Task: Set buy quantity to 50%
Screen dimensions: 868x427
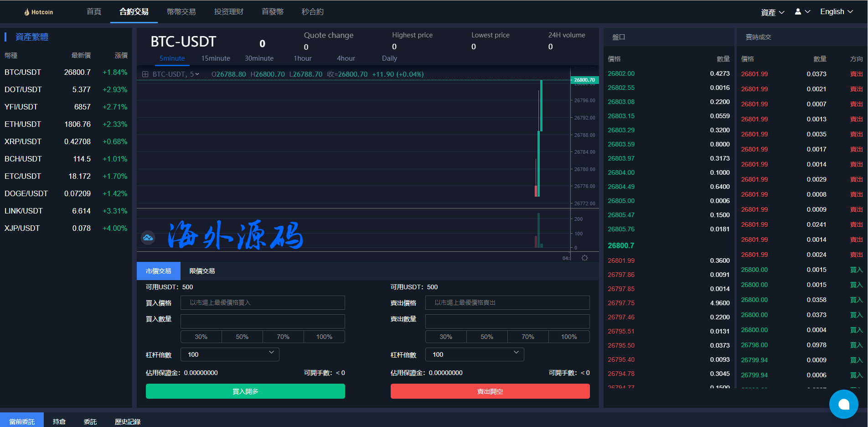Action: point(242,337)
